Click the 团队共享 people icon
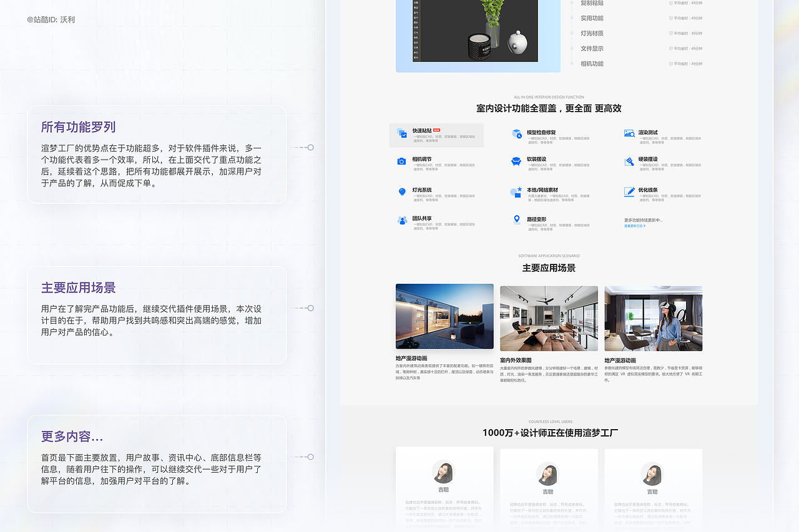Image resolution: width=799 pixels, height=532 pixels. (402, 220)
